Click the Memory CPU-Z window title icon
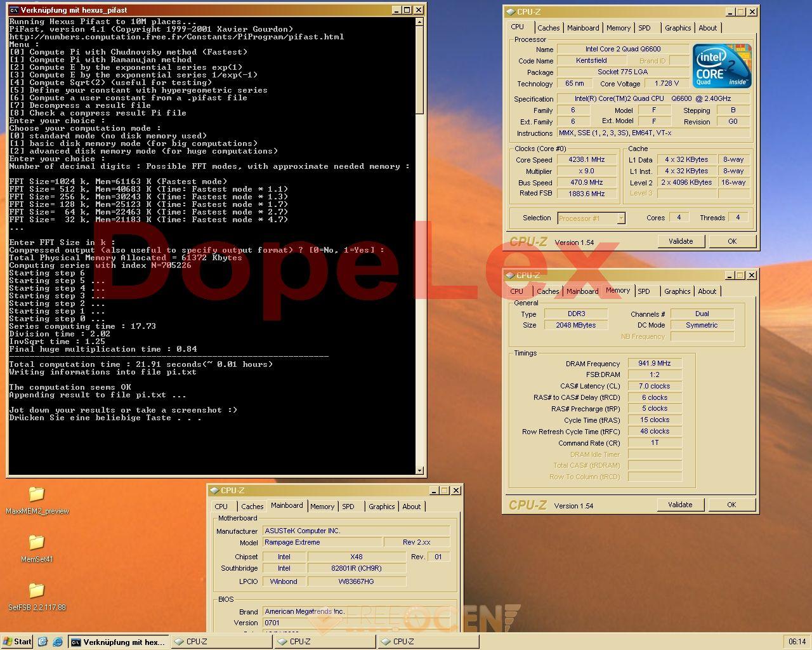 pyautogui.click(x=510, y=275)
